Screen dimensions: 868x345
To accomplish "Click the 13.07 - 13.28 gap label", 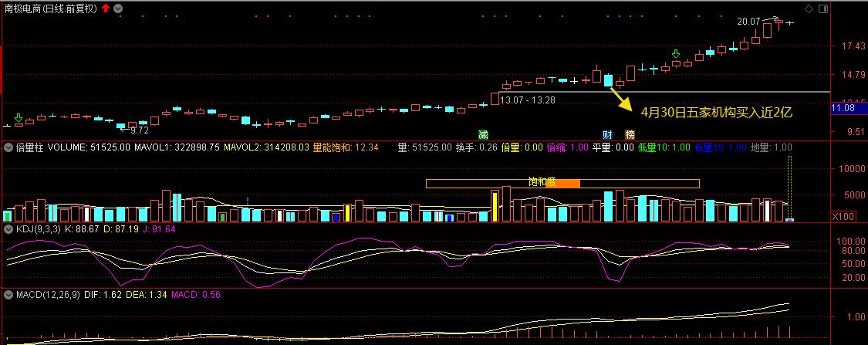I will (x=527, y=100).
